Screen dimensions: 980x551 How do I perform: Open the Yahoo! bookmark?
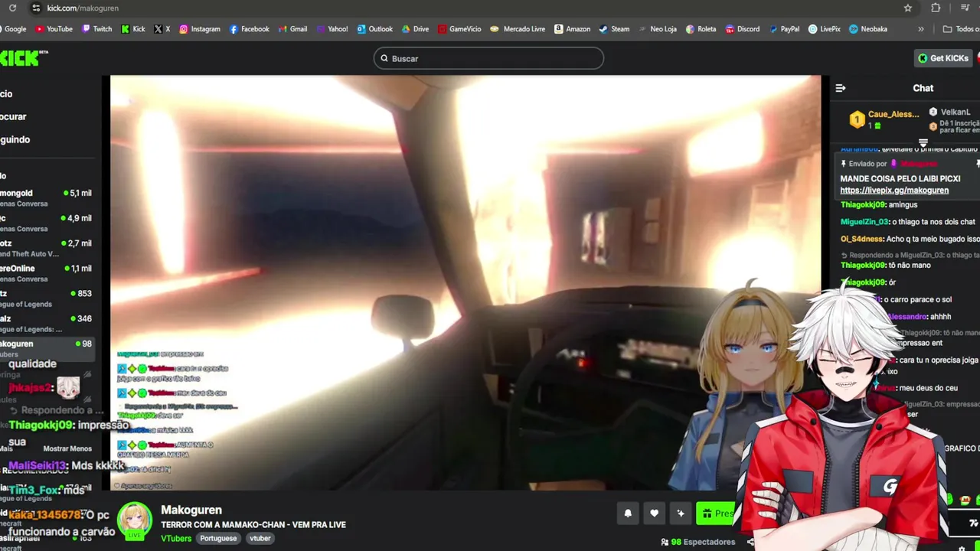(332, 29)
